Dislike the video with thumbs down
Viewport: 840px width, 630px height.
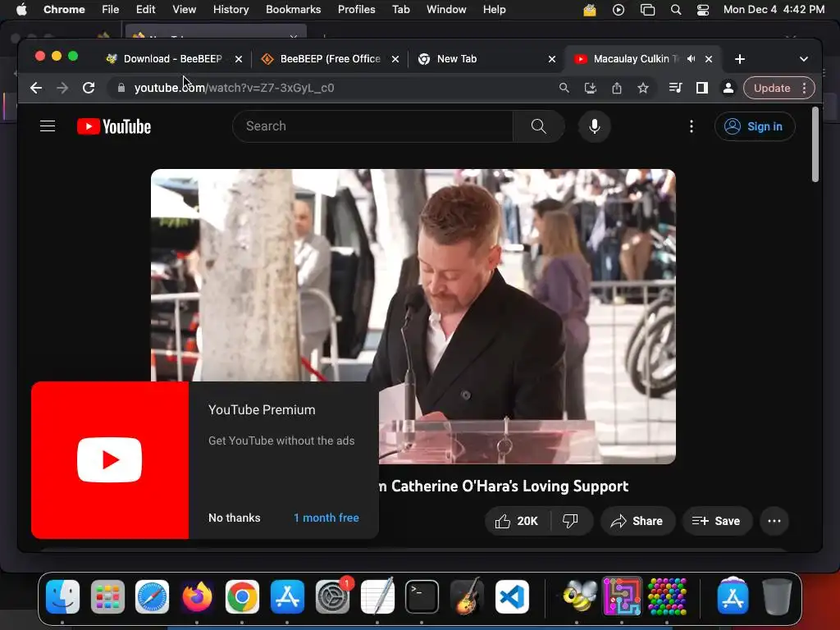[x=571, y=521]
